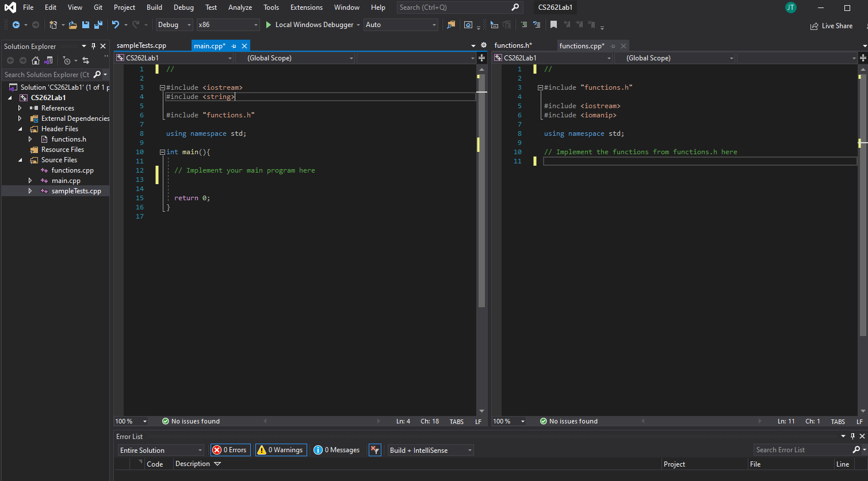868x481 pixels.
Task: Click the comment selection lines icon
Action: 523,25
